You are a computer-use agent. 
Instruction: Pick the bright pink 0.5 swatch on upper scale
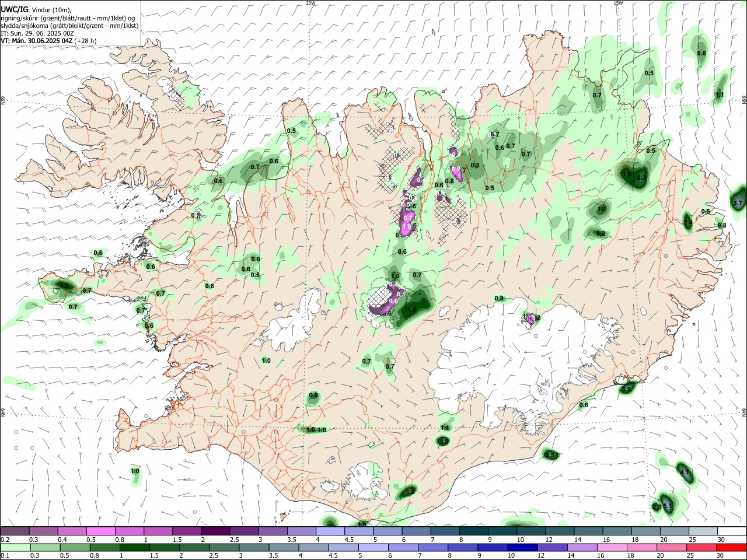pos(100,531)
